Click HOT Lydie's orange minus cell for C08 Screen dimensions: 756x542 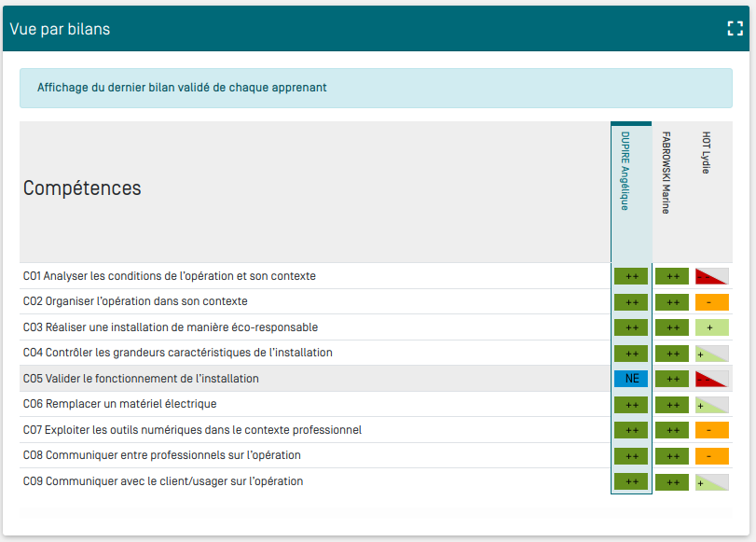pyautogui.click(x=711, y=456)
